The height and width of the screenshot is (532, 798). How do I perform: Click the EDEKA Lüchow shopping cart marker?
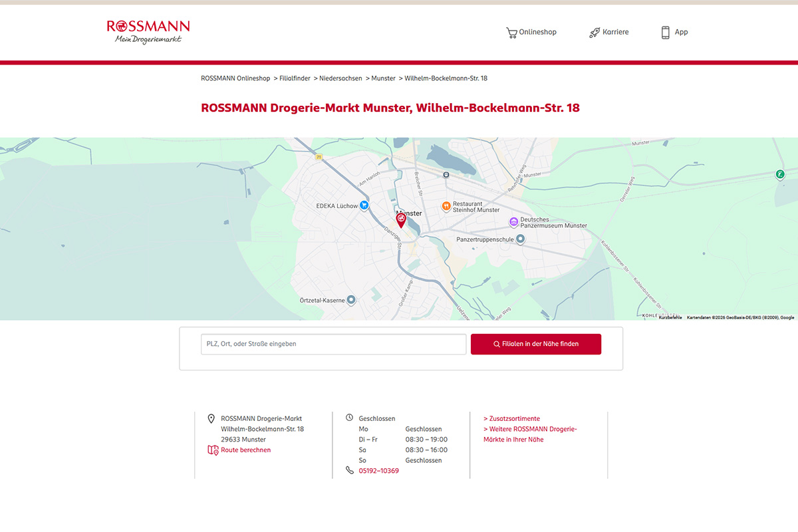point(364,205)
